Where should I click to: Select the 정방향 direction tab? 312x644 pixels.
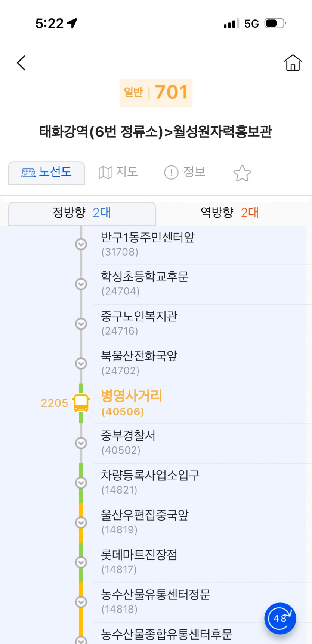(x=82, y=213)
